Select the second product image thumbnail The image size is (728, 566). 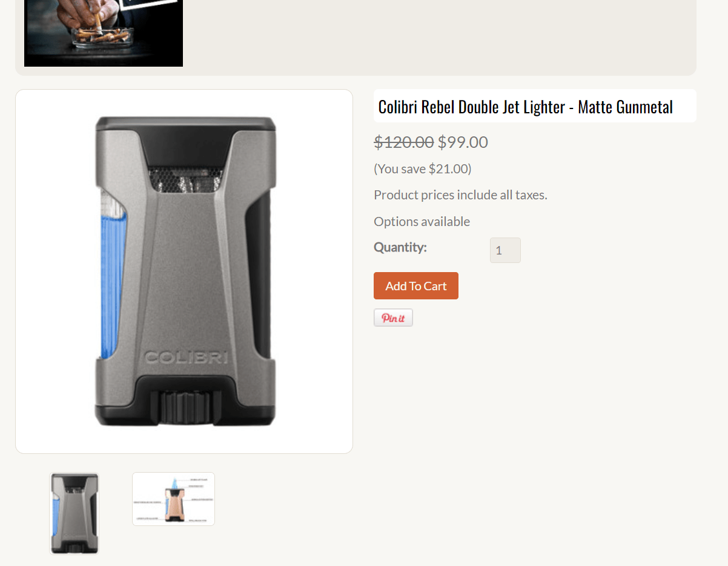tap(173, 499)
